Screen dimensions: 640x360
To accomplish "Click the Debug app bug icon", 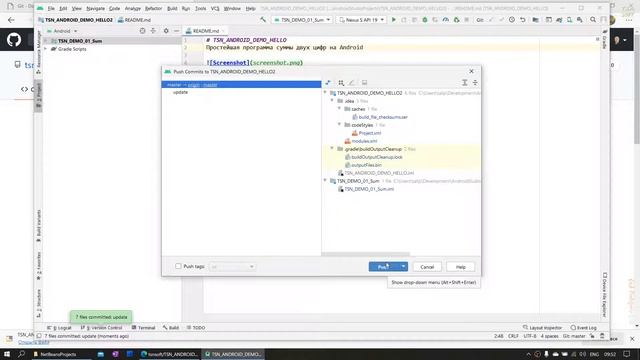I will point(424,20).
